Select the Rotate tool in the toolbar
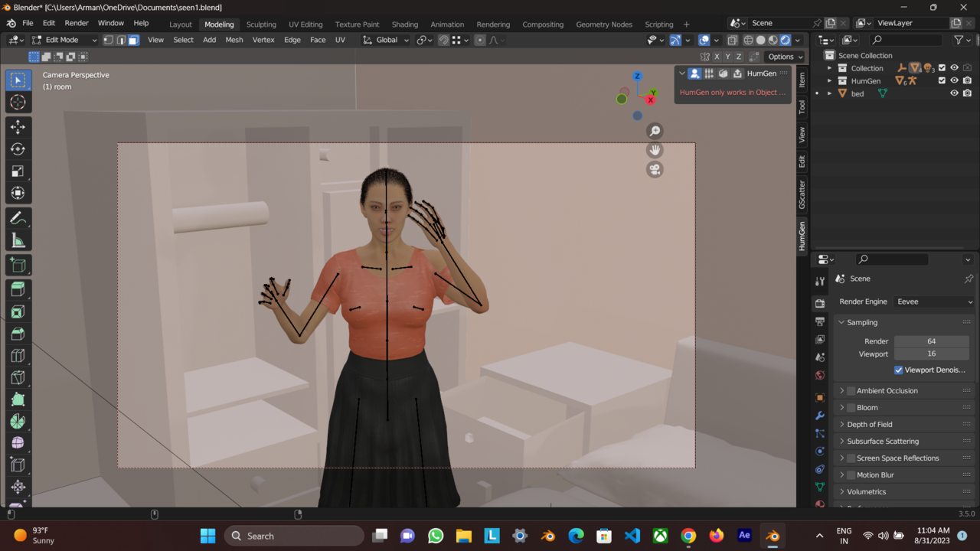Viewport: 980px width, 551px height. pos(18,148)
